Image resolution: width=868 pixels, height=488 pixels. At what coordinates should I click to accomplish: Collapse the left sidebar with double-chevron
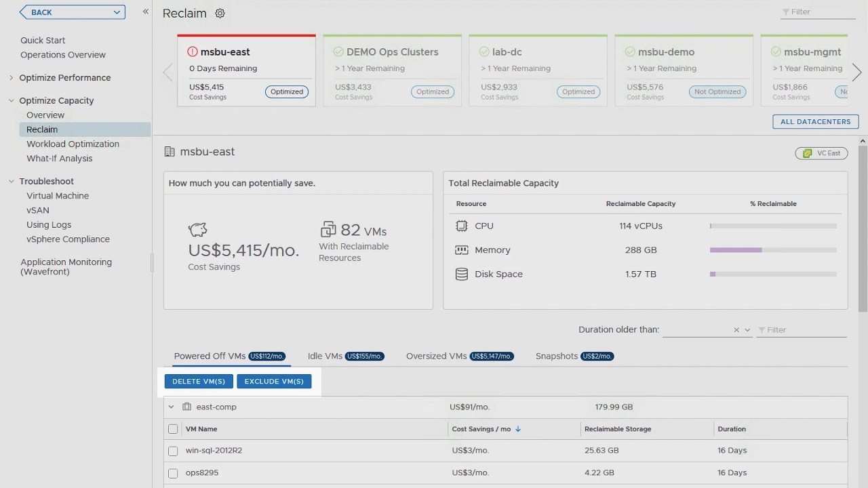(145, 12)
